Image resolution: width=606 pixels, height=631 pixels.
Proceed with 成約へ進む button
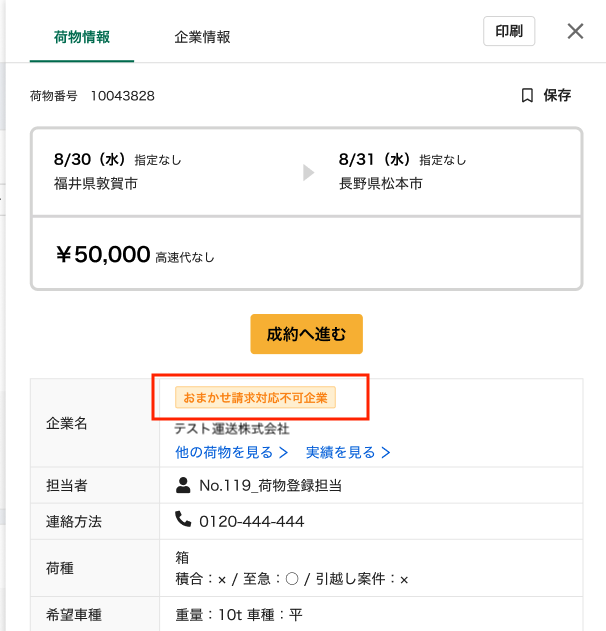point(307,334)
